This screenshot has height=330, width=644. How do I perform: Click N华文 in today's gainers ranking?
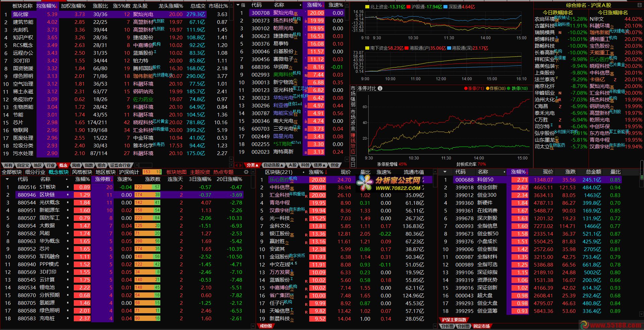pyautogui.click(x=597, y=19)
